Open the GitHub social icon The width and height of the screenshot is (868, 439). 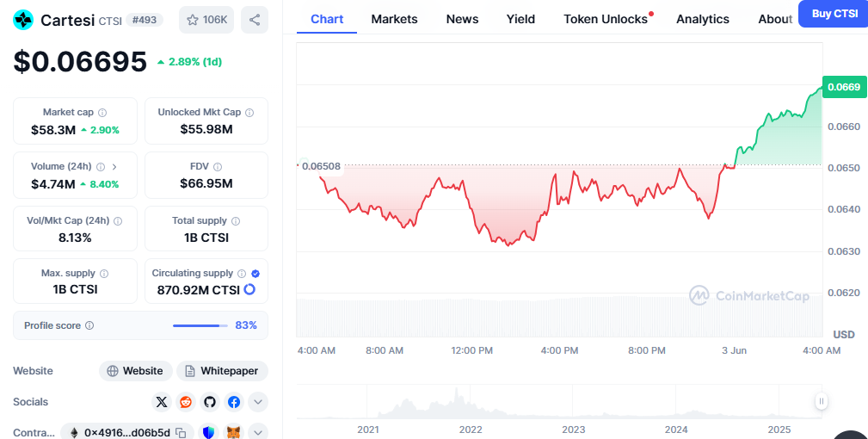tap(210, 402)
